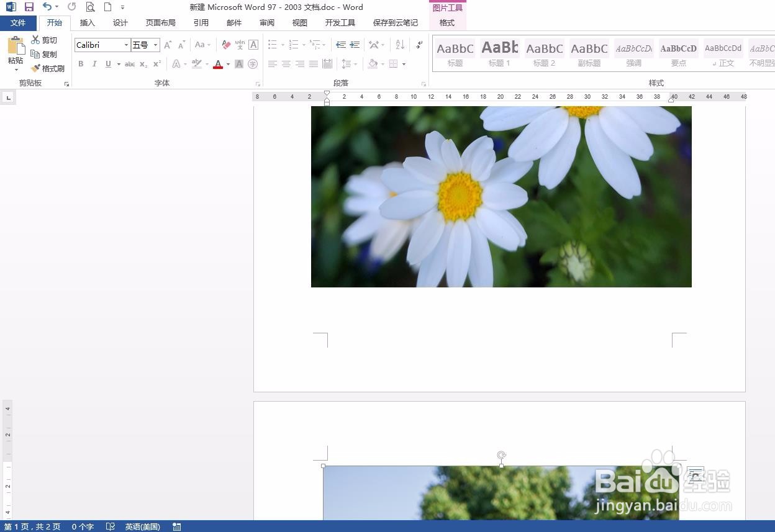The width and height of the screenshot is (775, 532).
Task: Toggle center paragraph alignment
Action: pyautogui.click(x=285, y=63)
